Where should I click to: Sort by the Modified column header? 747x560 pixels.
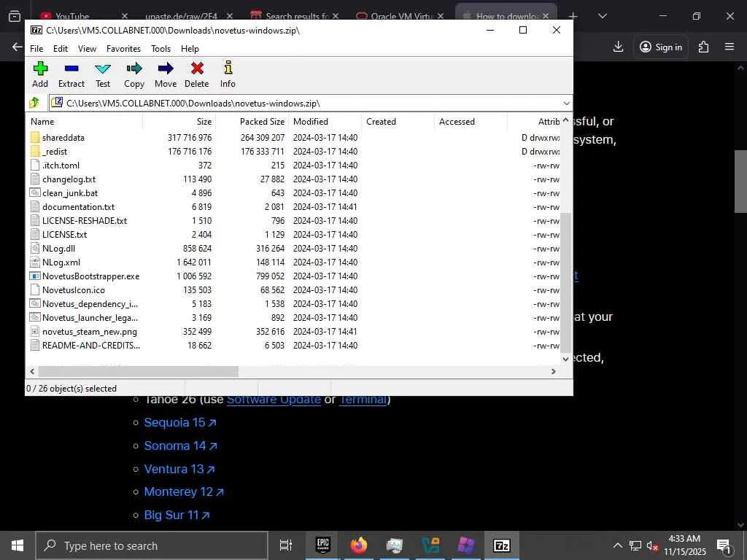pos(325,122)
